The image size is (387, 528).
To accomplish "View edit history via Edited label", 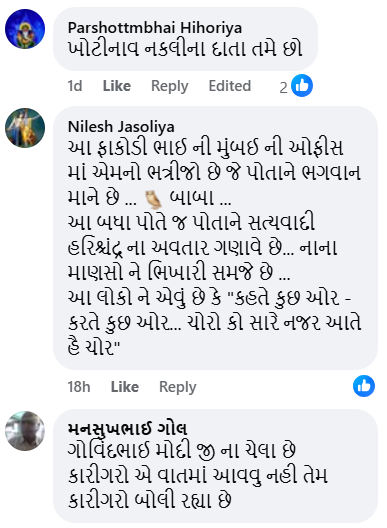I will [x=230, y=86].
